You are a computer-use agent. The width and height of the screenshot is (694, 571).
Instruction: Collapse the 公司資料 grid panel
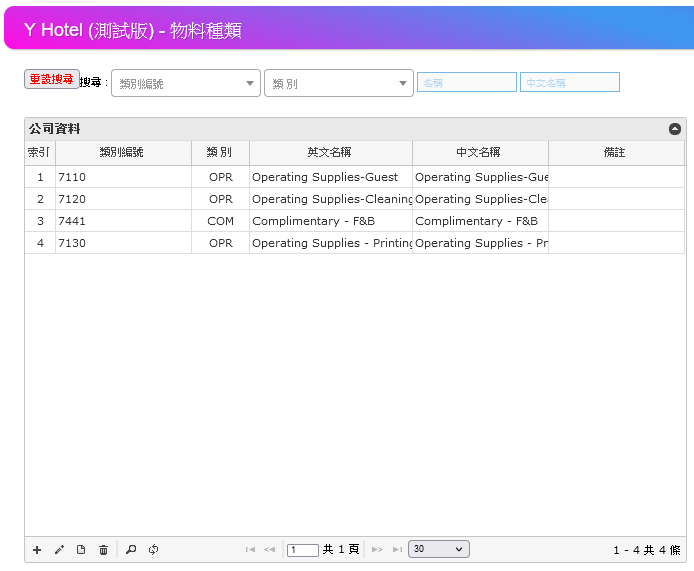tap(675, 129)
